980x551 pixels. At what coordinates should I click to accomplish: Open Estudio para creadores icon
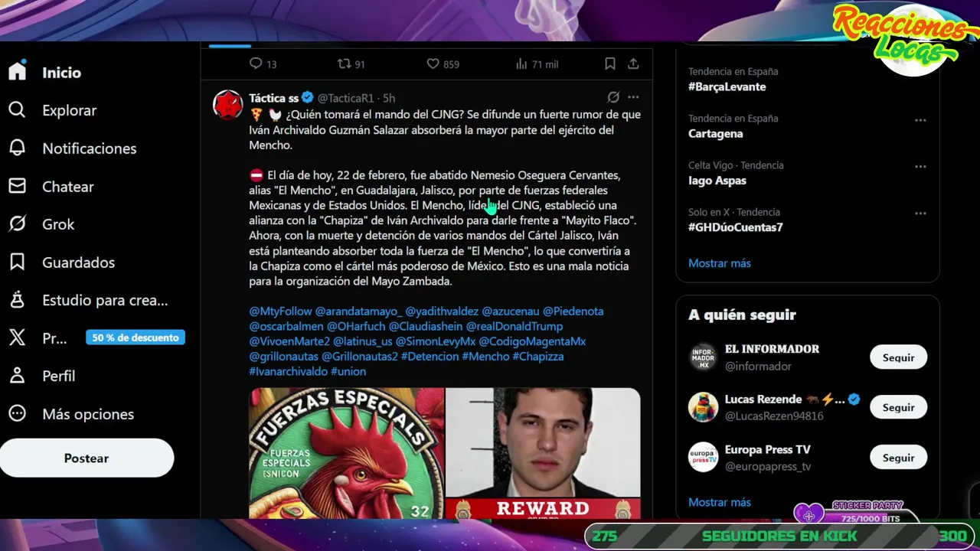click(x=18, y=300)
